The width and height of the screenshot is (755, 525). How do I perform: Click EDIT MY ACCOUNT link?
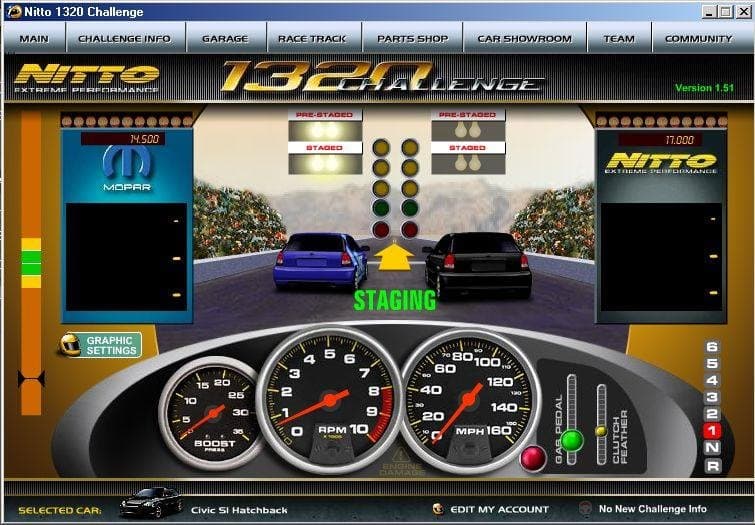pyautogui.click(x=499, y=509)
